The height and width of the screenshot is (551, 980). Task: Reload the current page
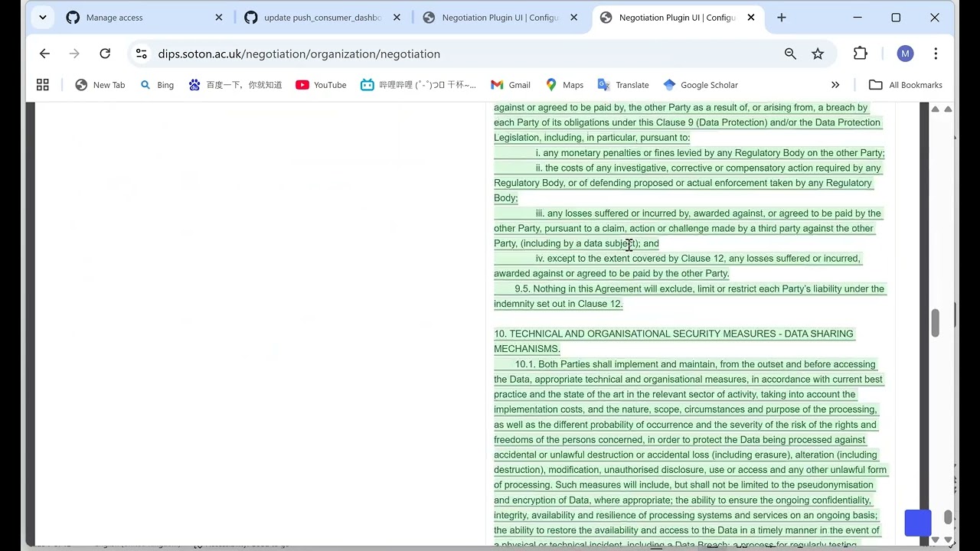click(x=105, y=54)
